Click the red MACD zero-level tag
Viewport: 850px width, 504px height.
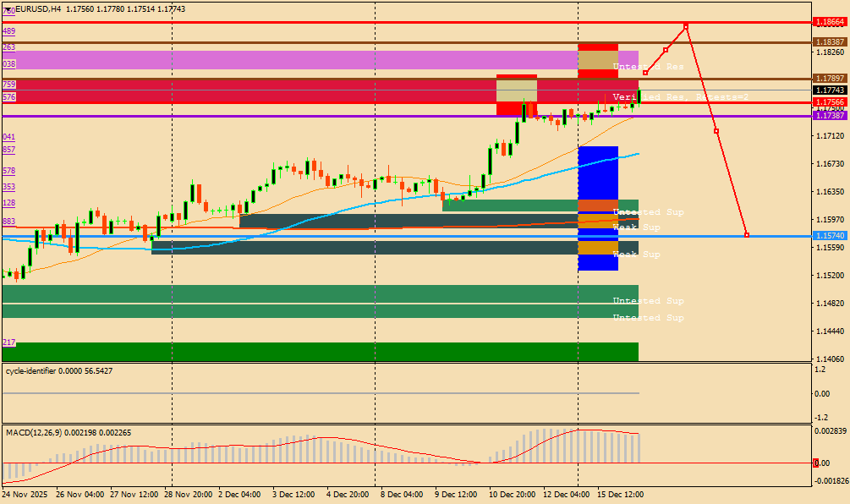tap(815, 463)
